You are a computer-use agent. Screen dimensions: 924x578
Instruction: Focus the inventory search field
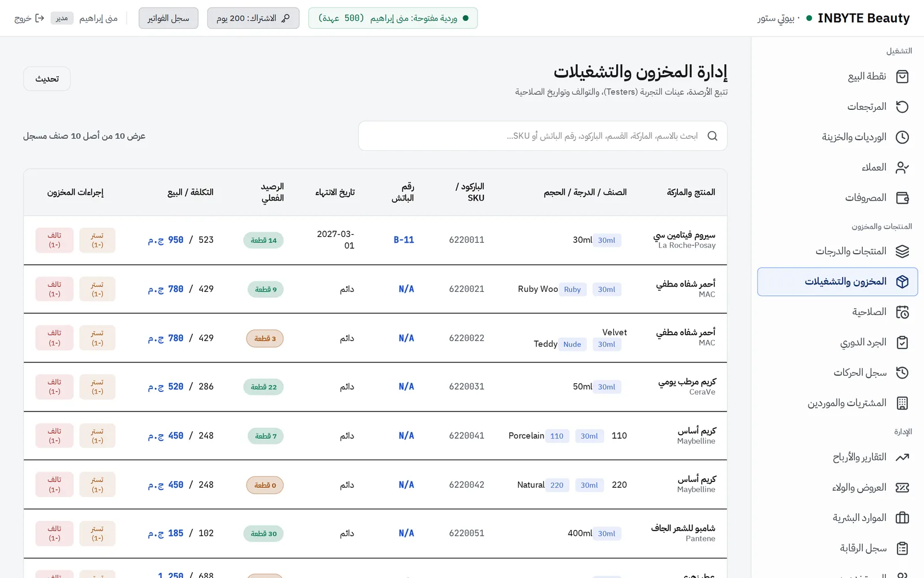coord(542,136)
